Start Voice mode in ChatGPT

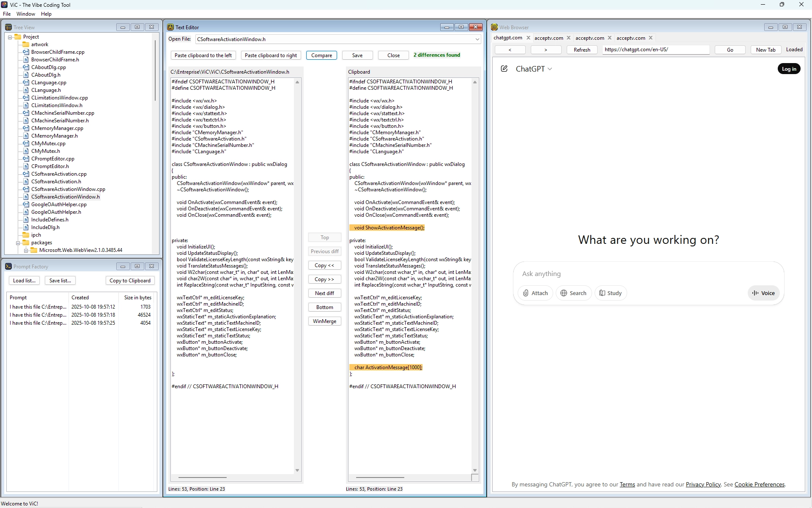763,293
